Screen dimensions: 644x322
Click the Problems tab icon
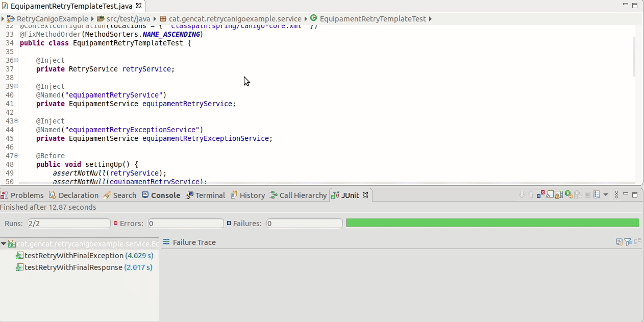[4, 195]
